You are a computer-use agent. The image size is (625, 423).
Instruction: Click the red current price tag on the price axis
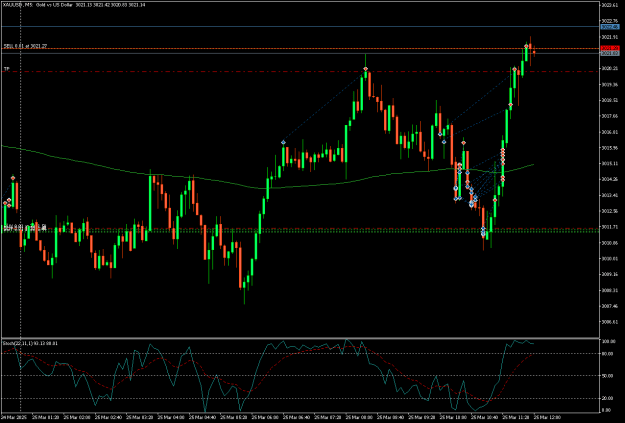click(610, 48)
